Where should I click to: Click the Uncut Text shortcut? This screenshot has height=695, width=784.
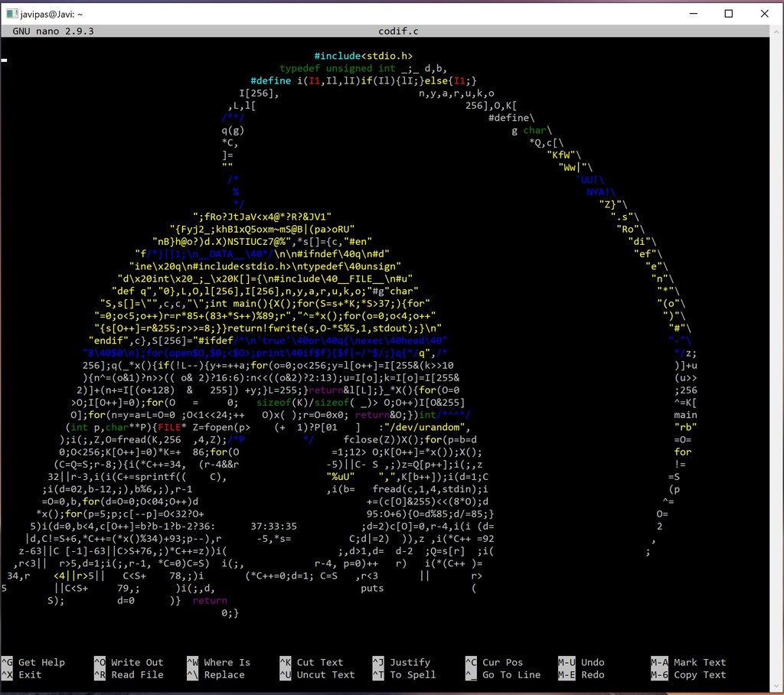[x=325, y=675]
